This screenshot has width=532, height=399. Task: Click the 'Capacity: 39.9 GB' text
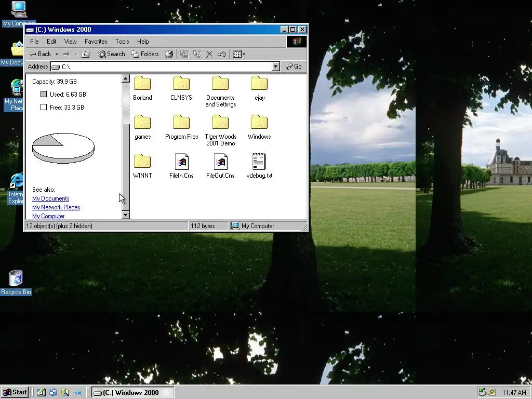coord(54,82)
